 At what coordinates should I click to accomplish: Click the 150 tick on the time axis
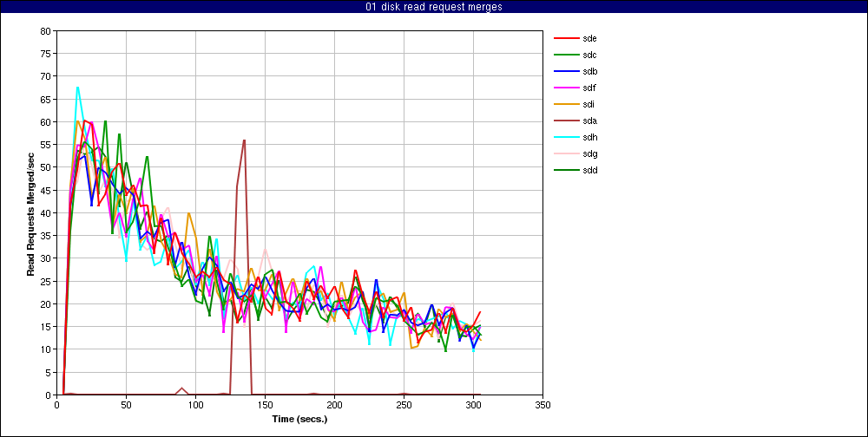265,404
